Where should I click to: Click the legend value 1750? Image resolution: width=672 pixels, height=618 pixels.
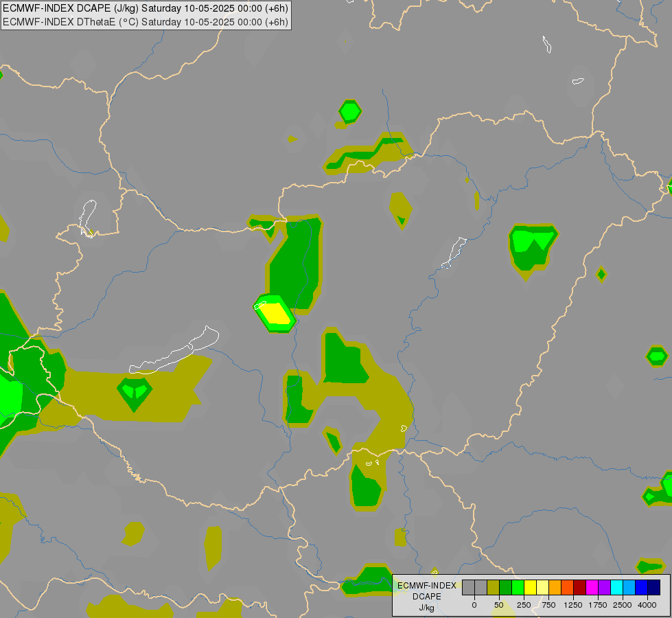pyautogui.click(x=598, y=605)
